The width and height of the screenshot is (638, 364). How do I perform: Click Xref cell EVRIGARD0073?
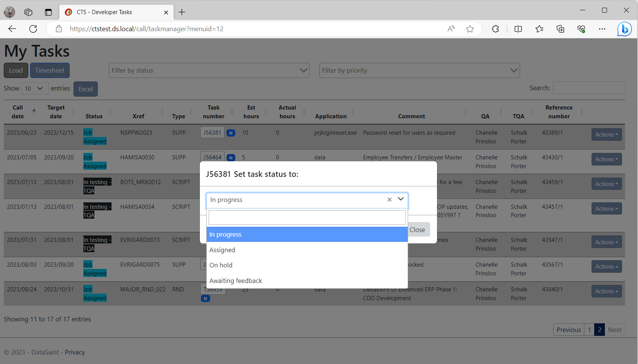coord(140,240)
